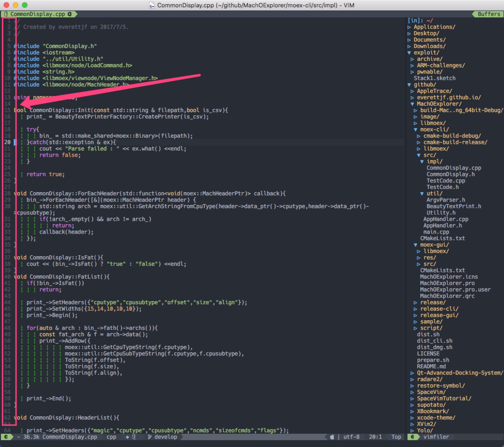
Task: Click the Top scroll position indicator
Action: [x=396, y=437]
